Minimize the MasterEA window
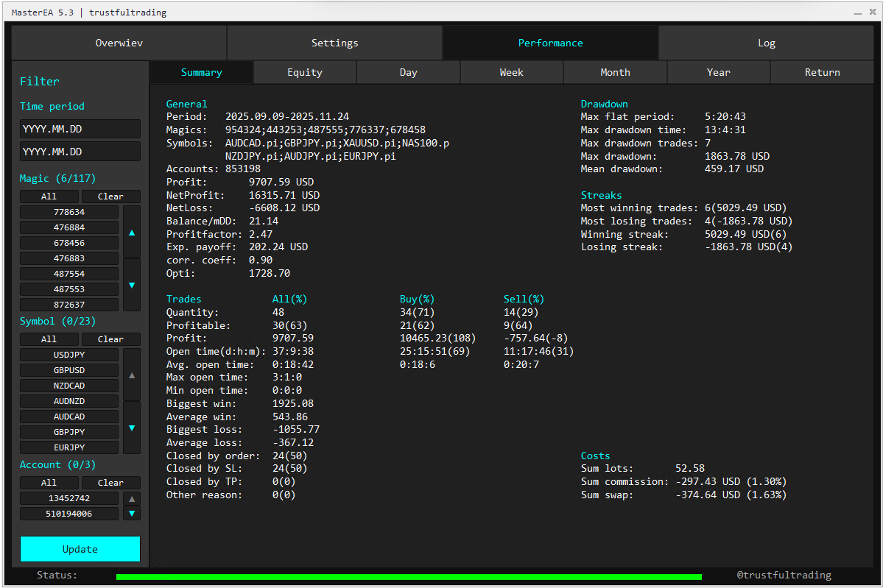The image size is (883, 588). 856,13
